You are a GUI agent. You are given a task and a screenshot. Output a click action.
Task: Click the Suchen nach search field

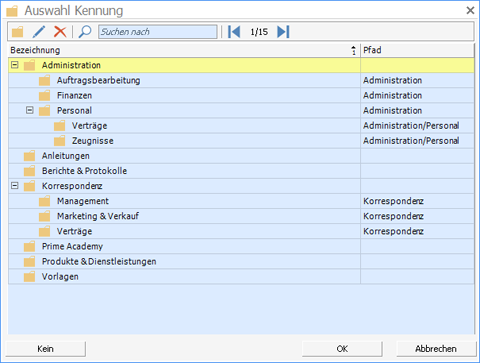(158, 32)
